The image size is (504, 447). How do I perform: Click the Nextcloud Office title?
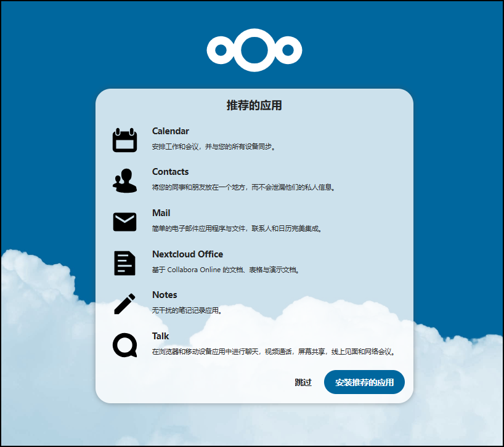click(187, 254)
